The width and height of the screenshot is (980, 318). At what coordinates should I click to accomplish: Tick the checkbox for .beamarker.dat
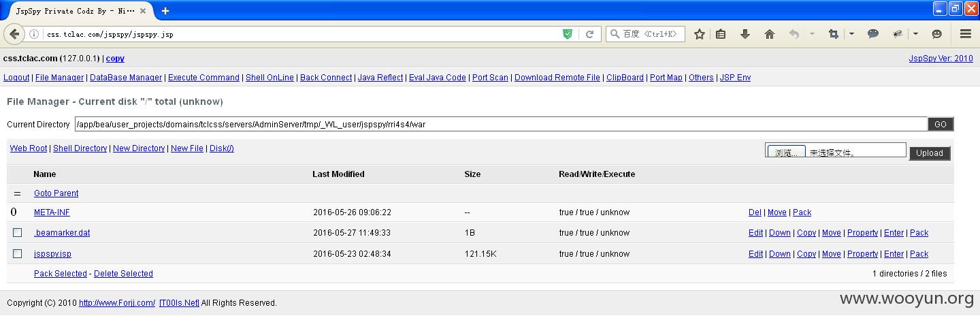click(18, 233)
